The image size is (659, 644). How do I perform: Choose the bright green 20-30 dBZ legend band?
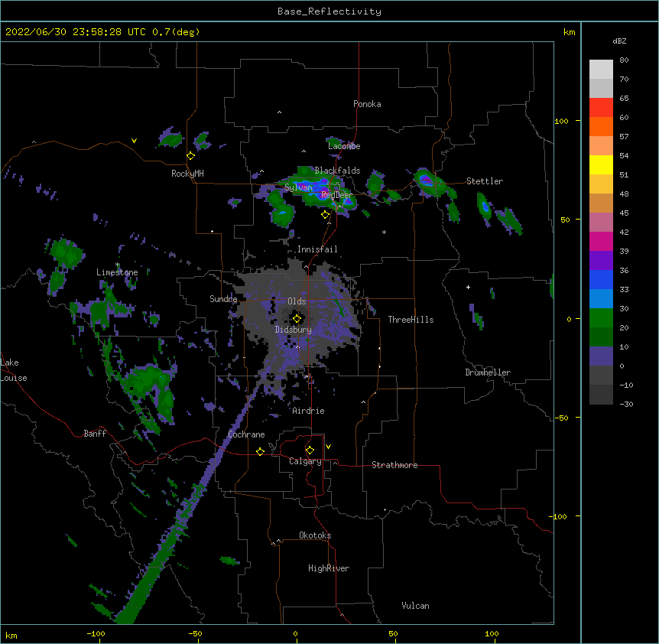601,318
